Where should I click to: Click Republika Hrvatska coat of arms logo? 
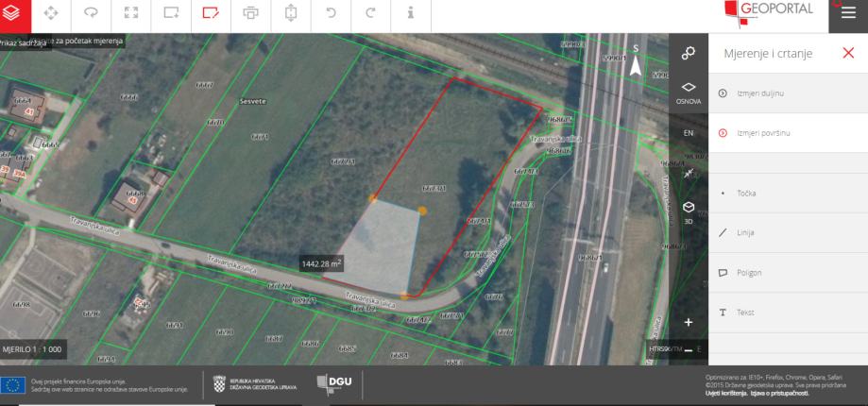219,384
